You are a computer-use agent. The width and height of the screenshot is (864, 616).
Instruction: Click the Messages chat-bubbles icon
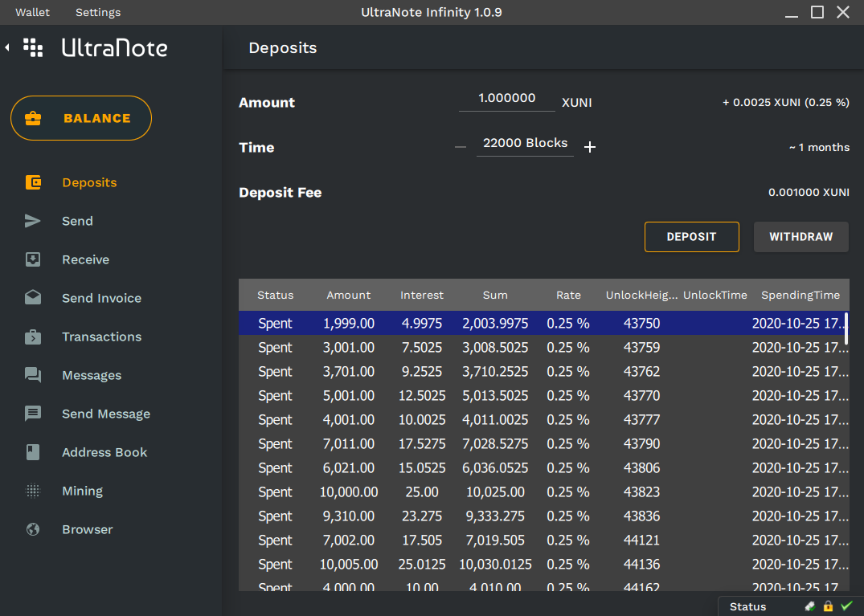click(x=33, y=375)
